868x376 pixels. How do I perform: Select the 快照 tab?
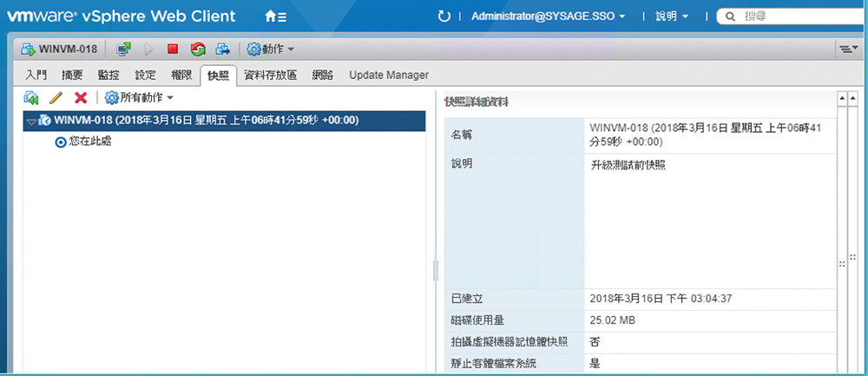pos(218,76)
